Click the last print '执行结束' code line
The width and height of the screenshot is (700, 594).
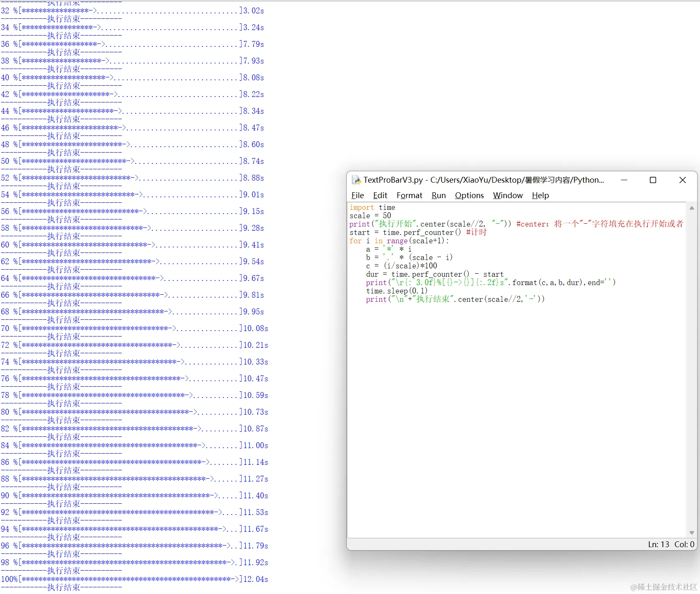(x=455, y=299)
